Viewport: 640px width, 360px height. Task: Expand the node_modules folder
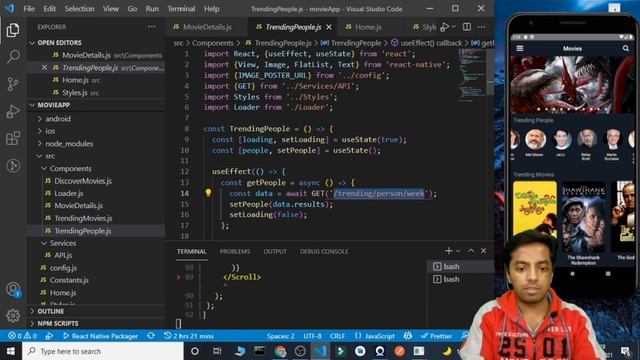click(69, 144)
